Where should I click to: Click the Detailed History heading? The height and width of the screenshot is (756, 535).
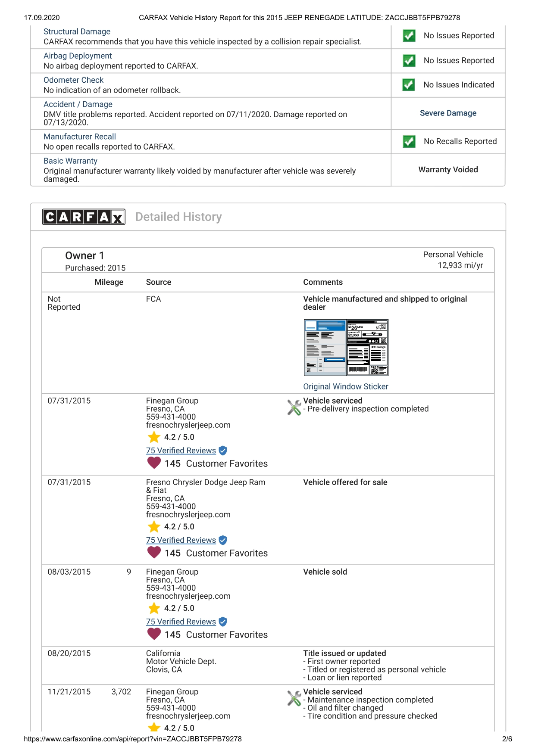[178, 217]
